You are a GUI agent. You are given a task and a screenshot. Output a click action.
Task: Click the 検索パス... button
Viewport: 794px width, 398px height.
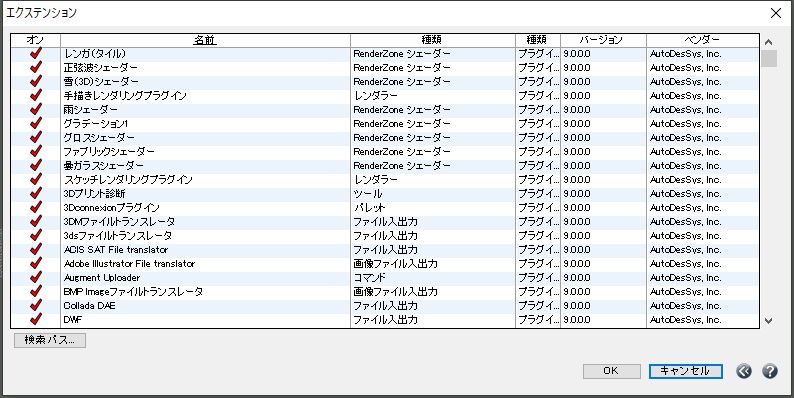click(x=50, y=340)
